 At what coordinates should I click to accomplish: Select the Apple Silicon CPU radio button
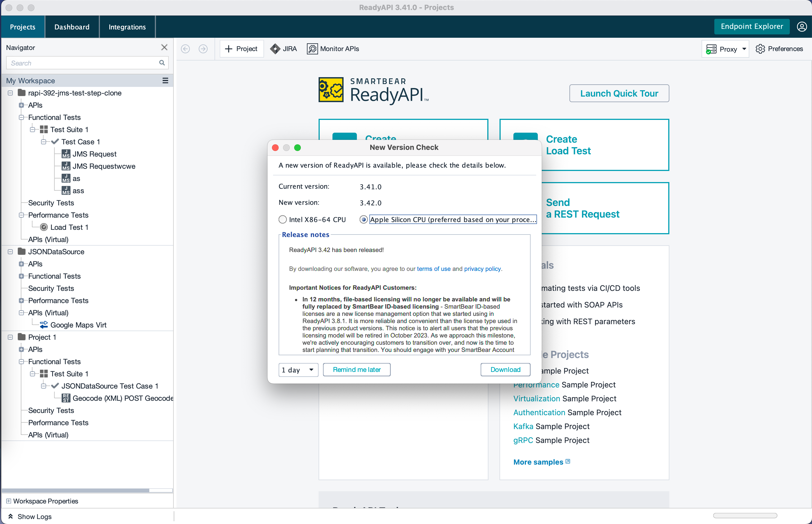(x=363, y=220)
